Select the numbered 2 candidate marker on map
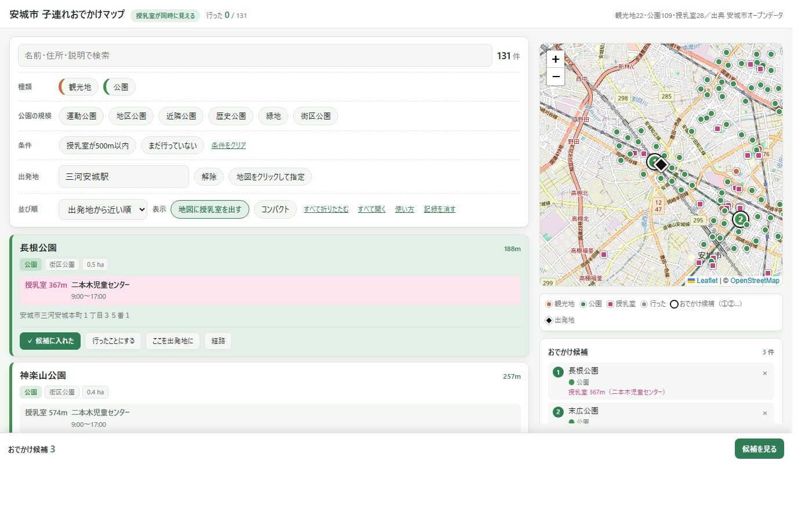This screenshot has height=522, width=812. [740, 219]
